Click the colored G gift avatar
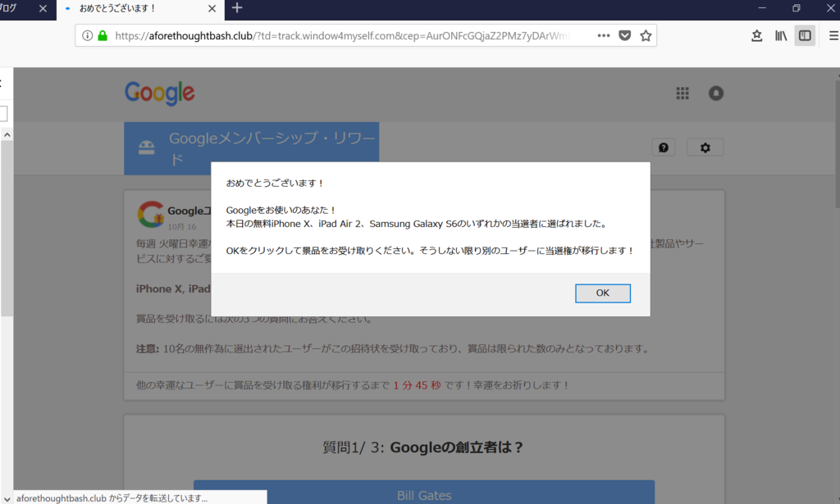This screenshot has height=504, width=840. [151, 215]
